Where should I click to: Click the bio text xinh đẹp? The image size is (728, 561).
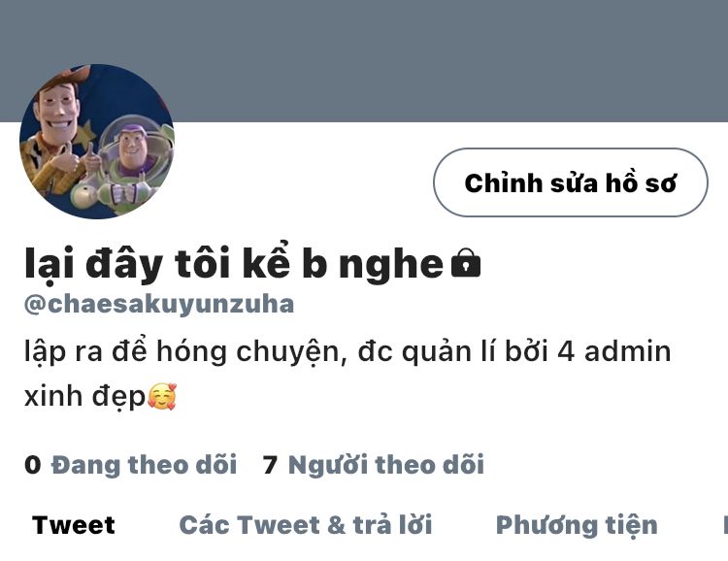(x=85, y=398)
